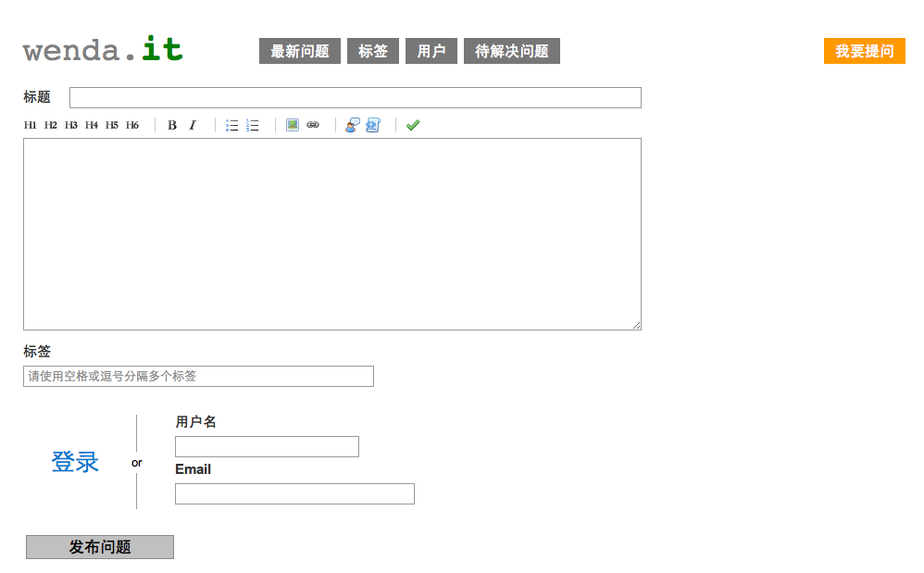Apply Heading 3 format with H3
The height and width of the screenshot is (573, 924).
click(70, 125)
